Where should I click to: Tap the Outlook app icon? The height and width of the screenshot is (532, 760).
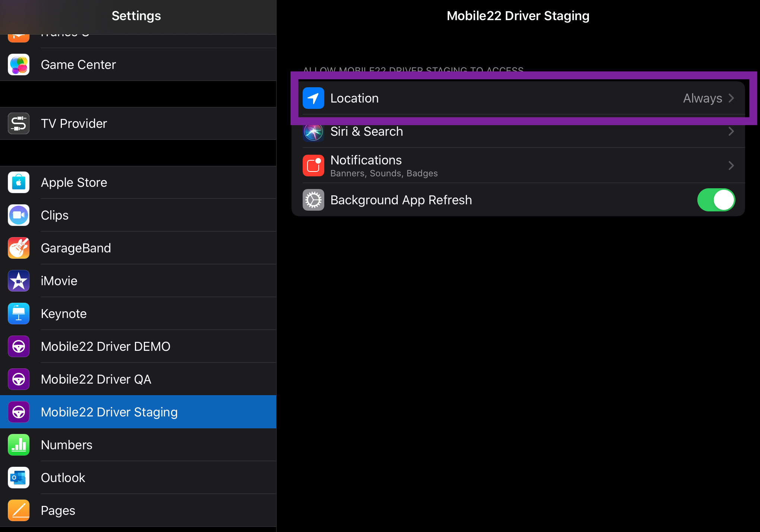point(19,478)
